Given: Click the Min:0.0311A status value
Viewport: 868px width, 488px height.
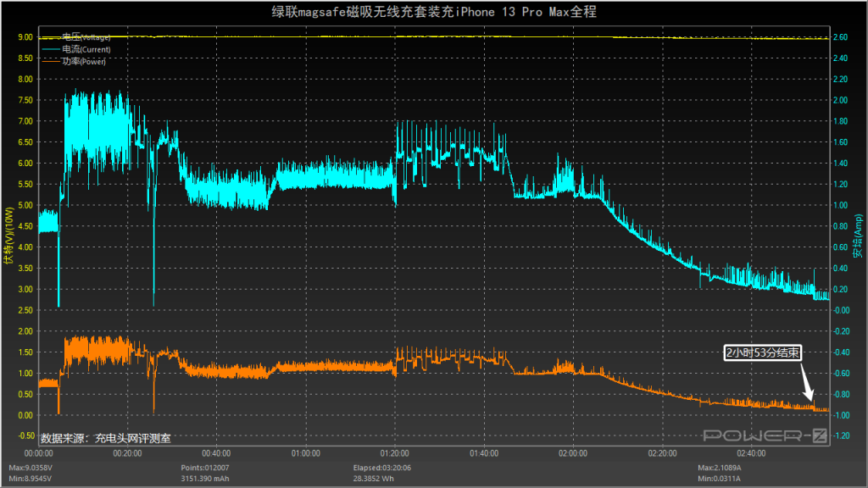Looking at the screenshot, I should [x=719, y=479].
